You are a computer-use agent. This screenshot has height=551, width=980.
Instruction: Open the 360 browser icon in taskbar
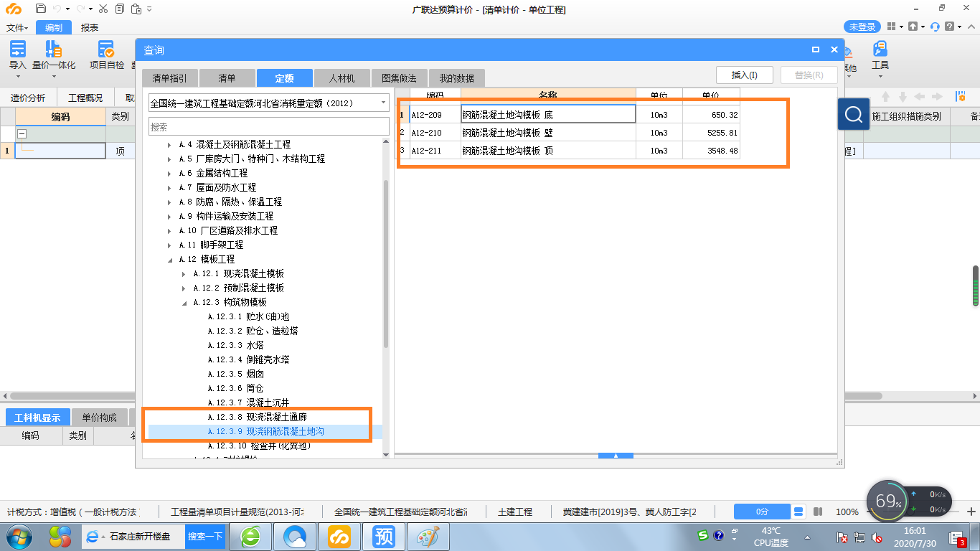pos(251,536)
